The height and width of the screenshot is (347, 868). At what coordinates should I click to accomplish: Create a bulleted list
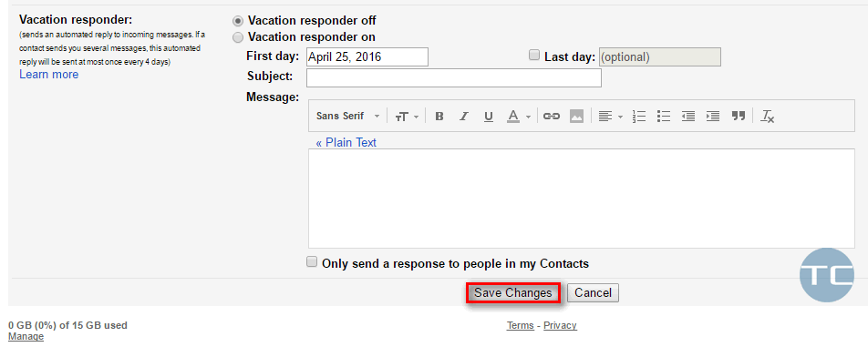point(664,116)
